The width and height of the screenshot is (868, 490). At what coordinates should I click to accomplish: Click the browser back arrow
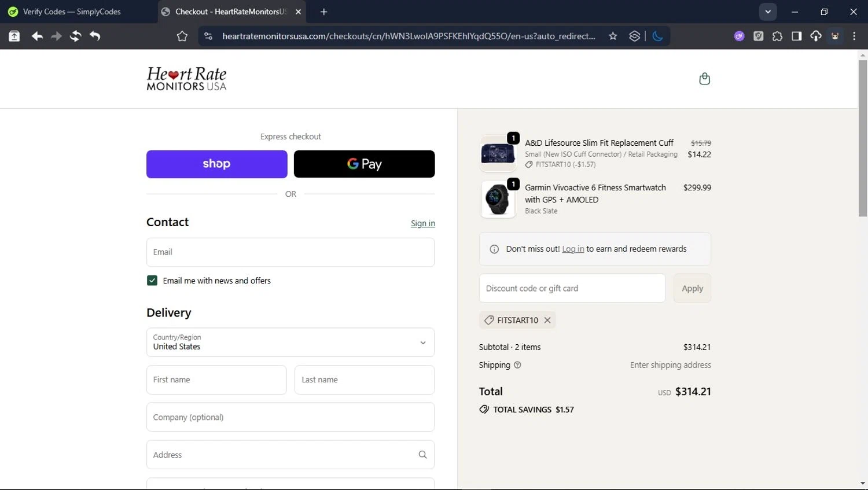point(37,36)
